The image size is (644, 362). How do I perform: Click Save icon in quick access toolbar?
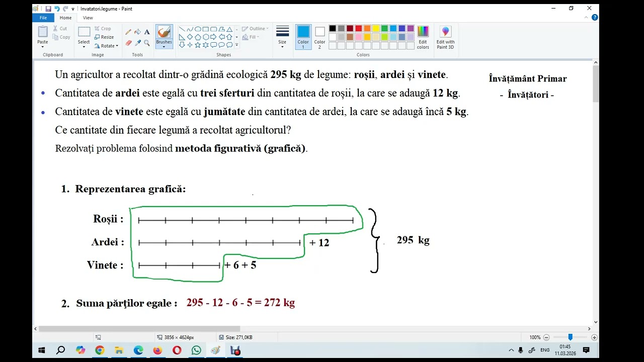pos(48,9)
